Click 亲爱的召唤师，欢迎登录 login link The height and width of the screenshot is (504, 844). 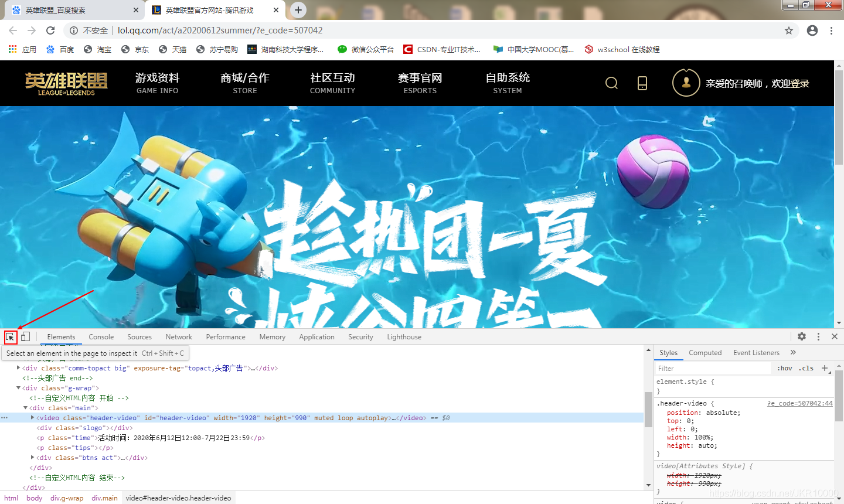757,83
